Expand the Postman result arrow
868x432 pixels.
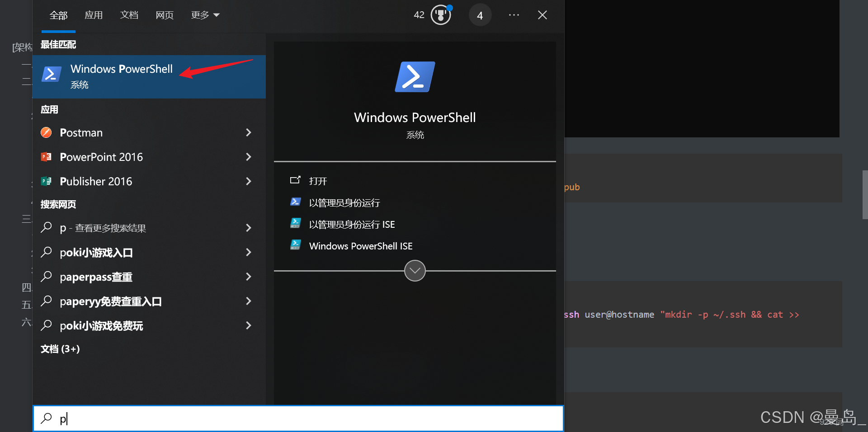(248, 132)
